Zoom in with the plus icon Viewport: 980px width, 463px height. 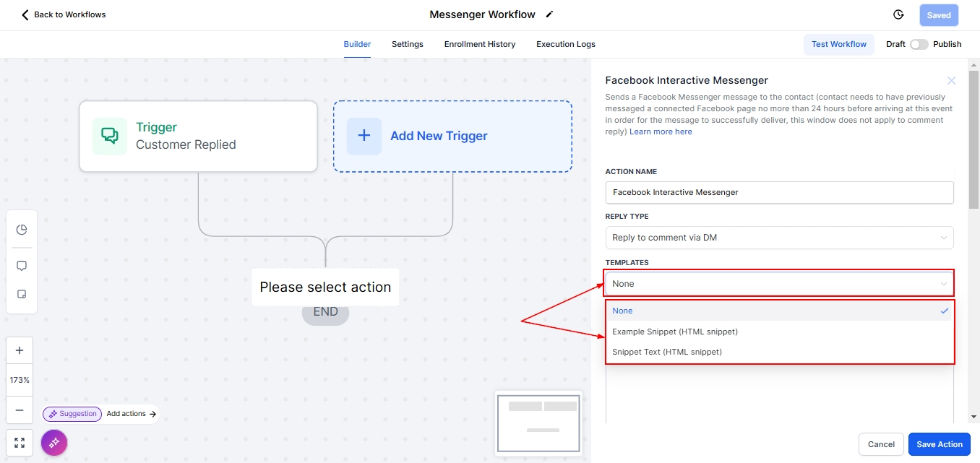[x=20, y=351]
